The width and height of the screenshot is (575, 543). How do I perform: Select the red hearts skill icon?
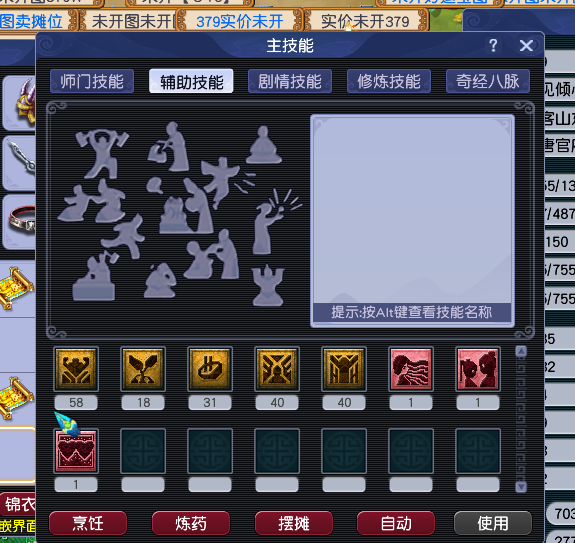coord(76,451)
